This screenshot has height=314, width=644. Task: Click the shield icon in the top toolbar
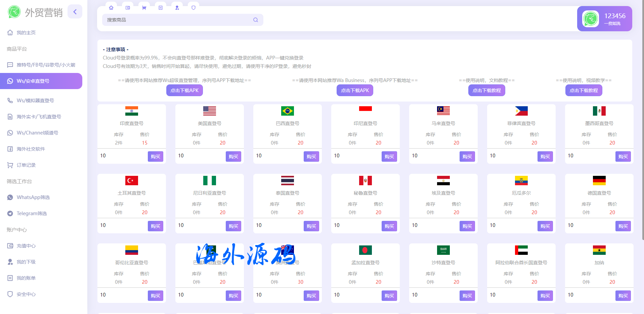[x=194, y=8]
